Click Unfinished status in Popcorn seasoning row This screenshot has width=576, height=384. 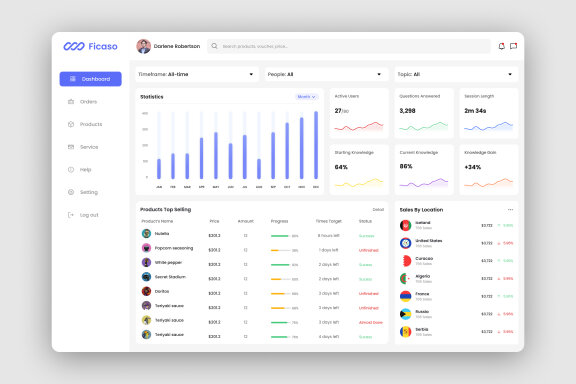368,250
